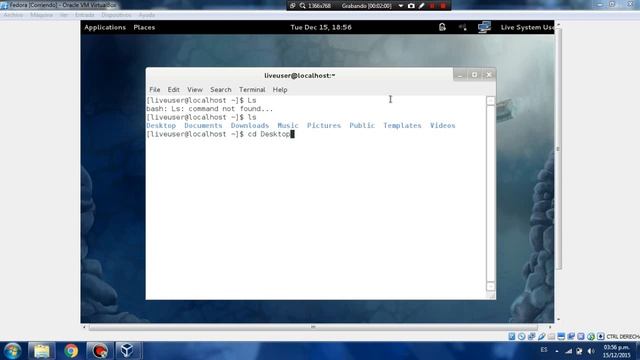640x360 pixels.
Task: Open the Live System User menu
Action: [527, 27]
